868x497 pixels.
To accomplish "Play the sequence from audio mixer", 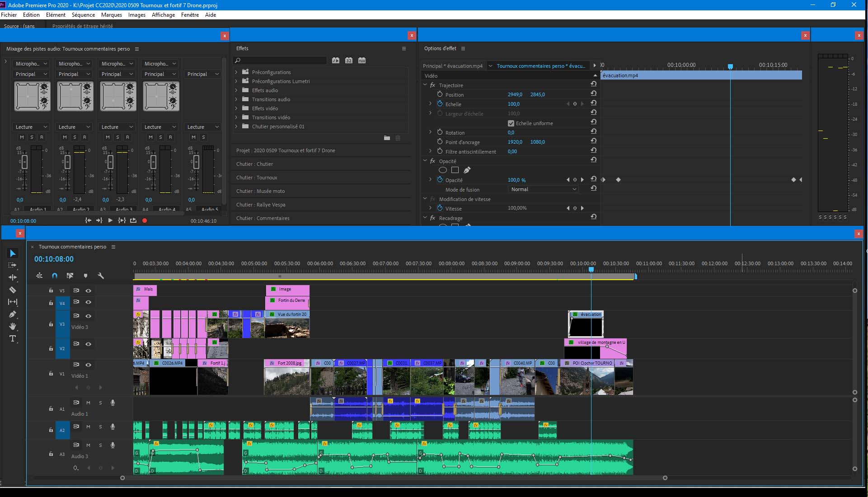I will click(x=110, y=220).
